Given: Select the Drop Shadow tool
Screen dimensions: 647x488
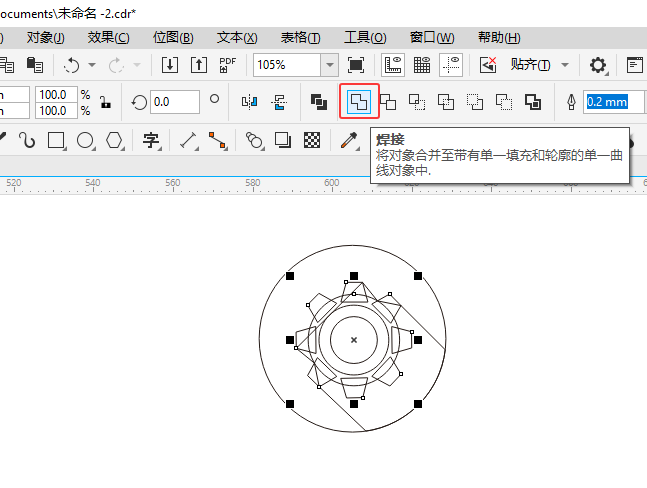Looking at the screenshot, I should pyautogui.click(x=283, y=140).
